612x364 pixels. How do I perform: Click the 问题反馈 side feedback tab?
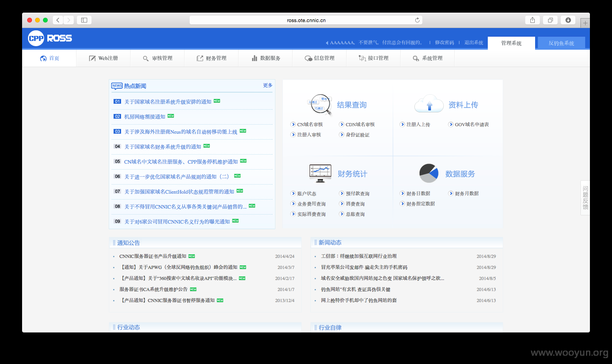(585, 198)
